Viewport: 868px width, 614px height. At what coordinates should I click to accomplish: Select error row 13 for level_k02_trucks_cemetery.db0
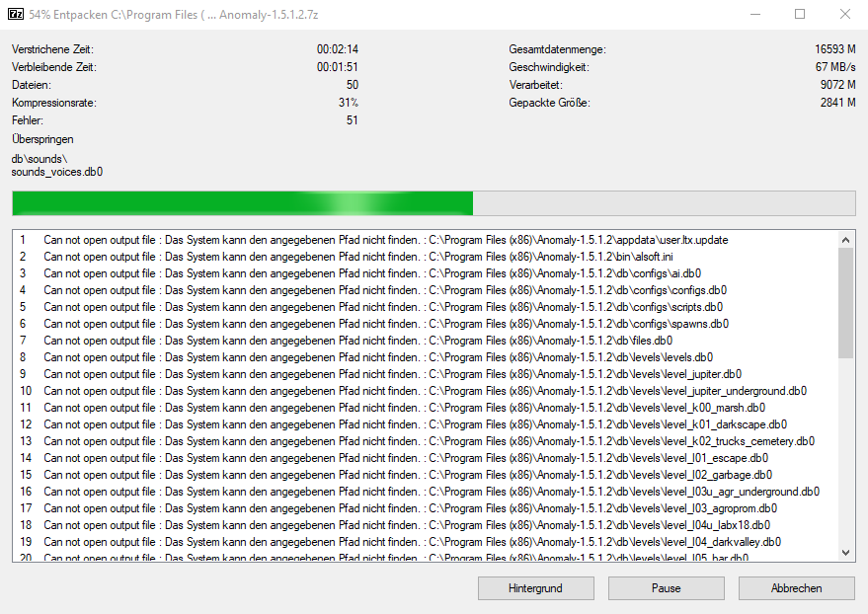[x=426, y=441]
